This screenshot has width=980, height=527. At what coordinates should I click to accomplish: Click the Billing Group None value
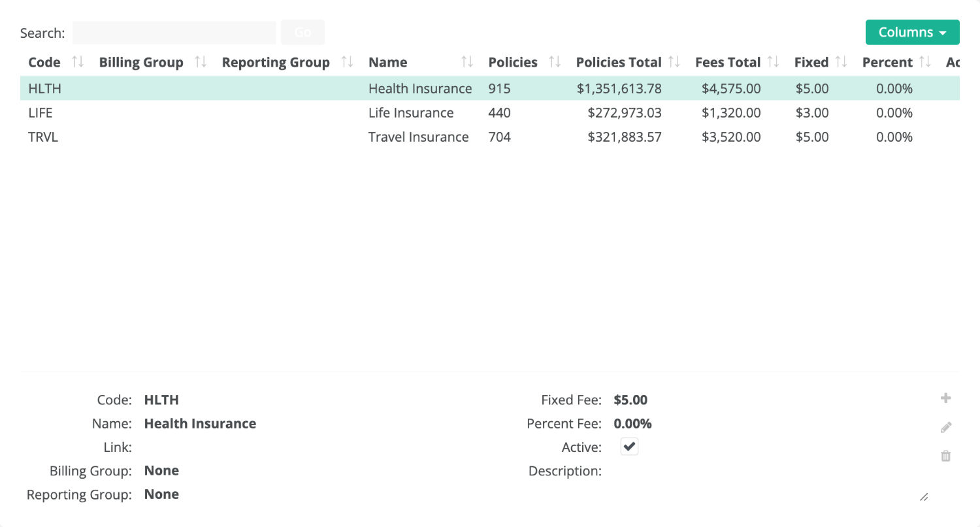(161, 470)
